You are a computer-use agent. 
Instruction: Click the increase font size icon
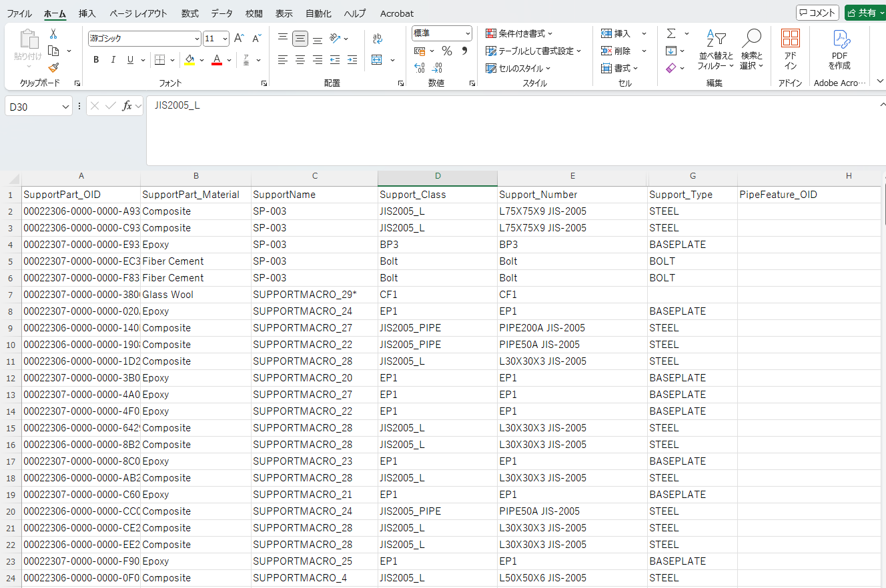pos(239,39)
